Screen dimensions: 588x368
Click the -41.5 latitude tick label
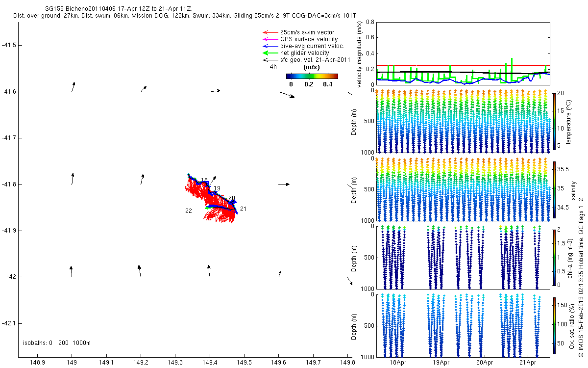coord(8,45)
